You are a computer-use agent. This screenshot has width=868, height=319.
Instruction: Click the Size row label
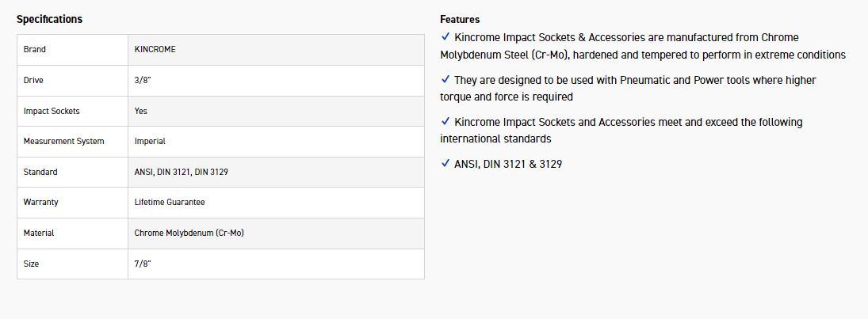pyautogui.click(x=32, y=264)
